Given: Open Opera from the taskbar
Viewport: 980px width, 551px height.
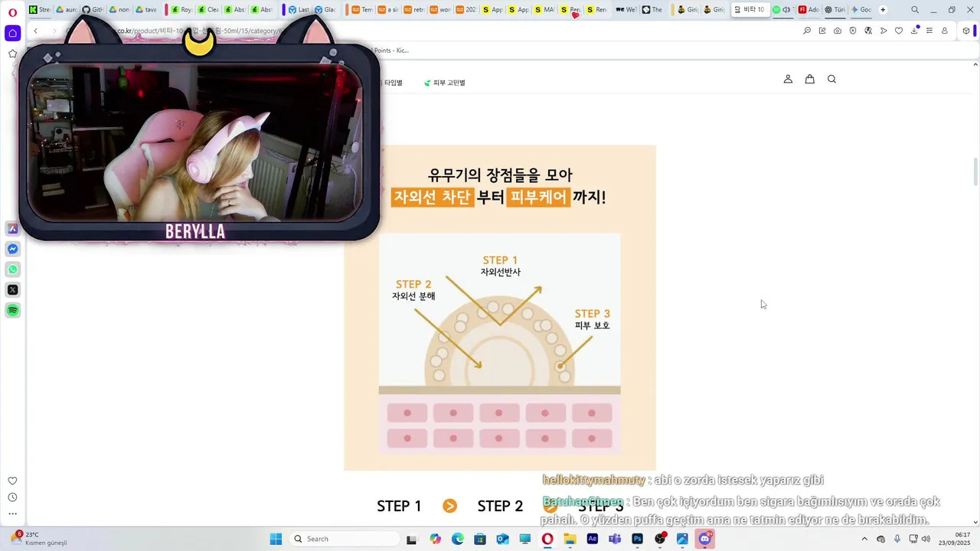Looking at the screenshot, I should 547,539.
